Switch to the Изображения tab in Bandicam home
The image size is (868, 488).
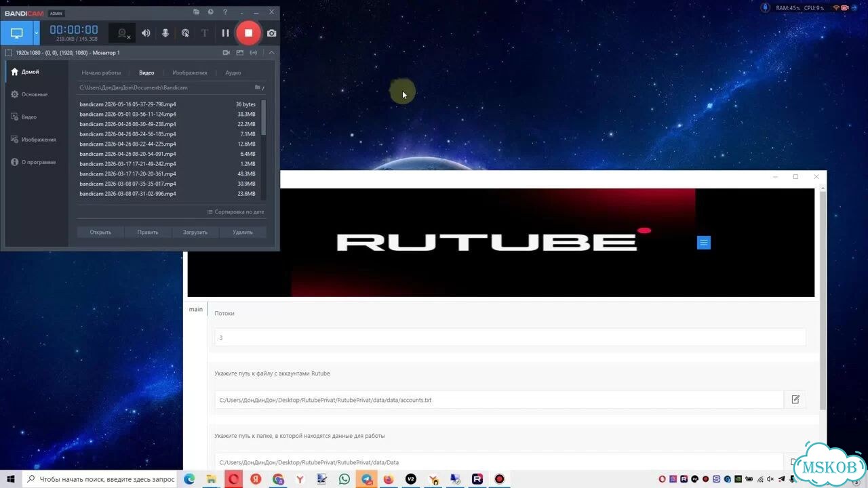tap(190, 73)
